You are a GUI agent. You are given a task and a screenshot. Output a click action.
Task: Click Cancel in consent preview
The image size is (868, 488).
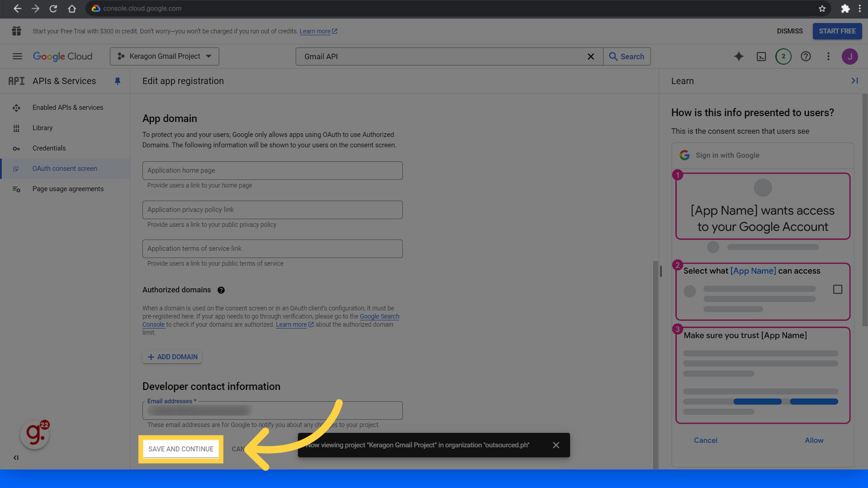click(706, 441)
